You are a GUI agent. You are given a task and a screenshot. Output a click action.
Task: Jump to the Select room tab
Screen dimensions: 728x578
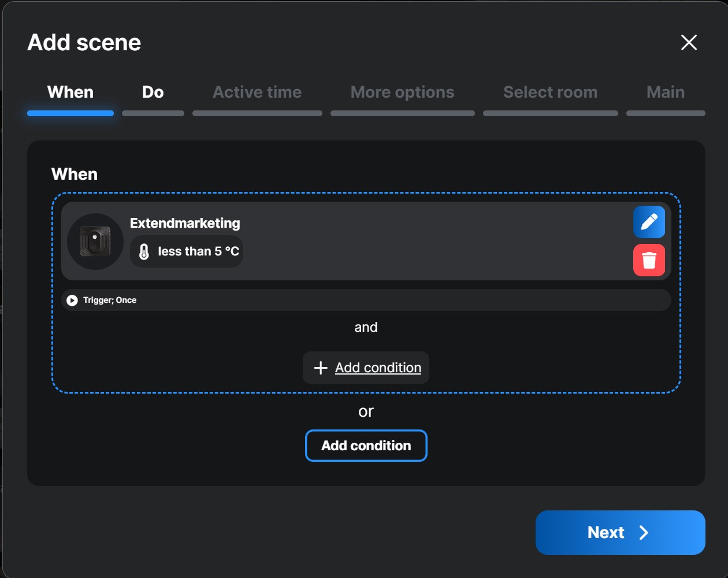pyautogui.click(x=550, y=92)
